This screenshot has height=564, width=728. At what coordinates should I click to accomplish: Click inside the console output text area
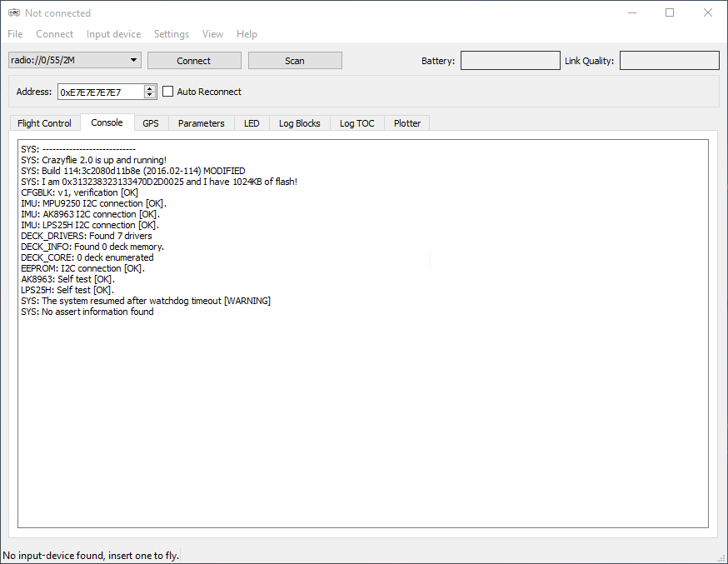[362, 400]
